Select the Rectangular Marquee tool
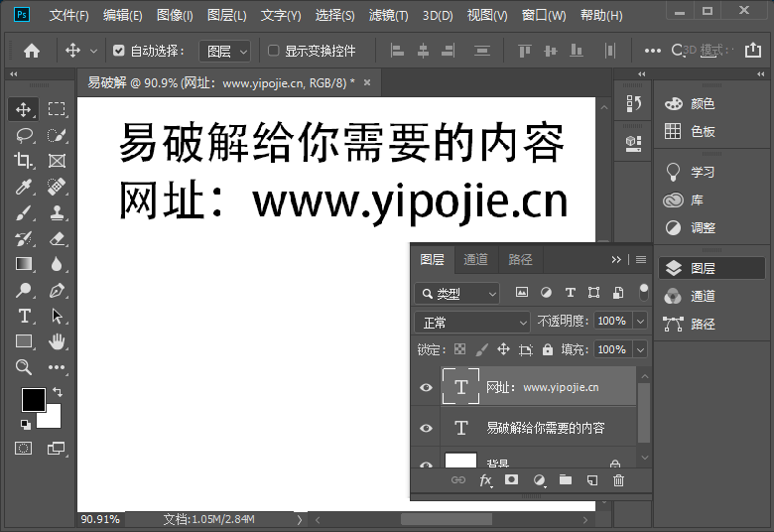Viewport: 774px width, 532px height. 57,109
